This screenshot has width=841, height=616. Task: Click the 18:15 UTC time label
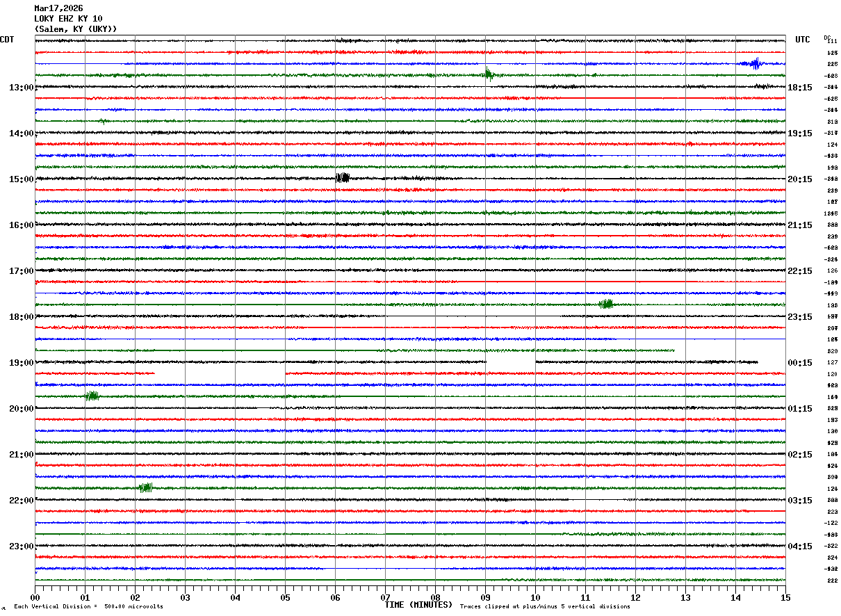point(800,88)
